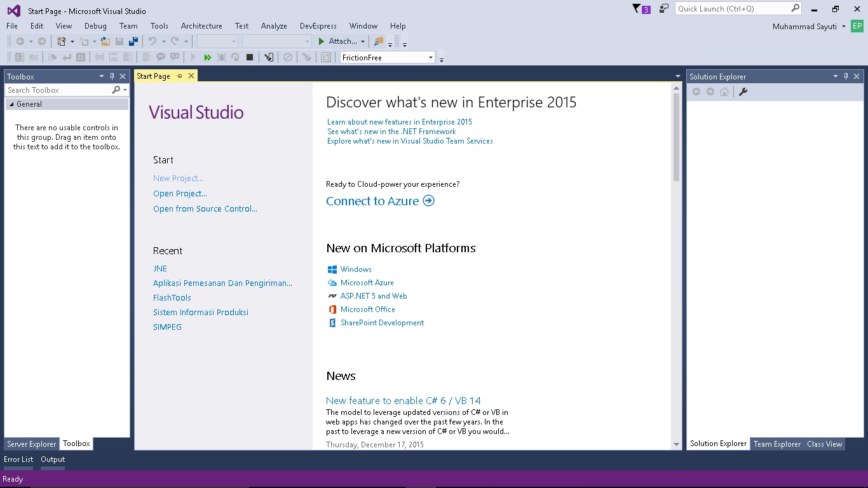868x488 pixels.
Task: Open the Architecture menu
Action: (201, 26)
